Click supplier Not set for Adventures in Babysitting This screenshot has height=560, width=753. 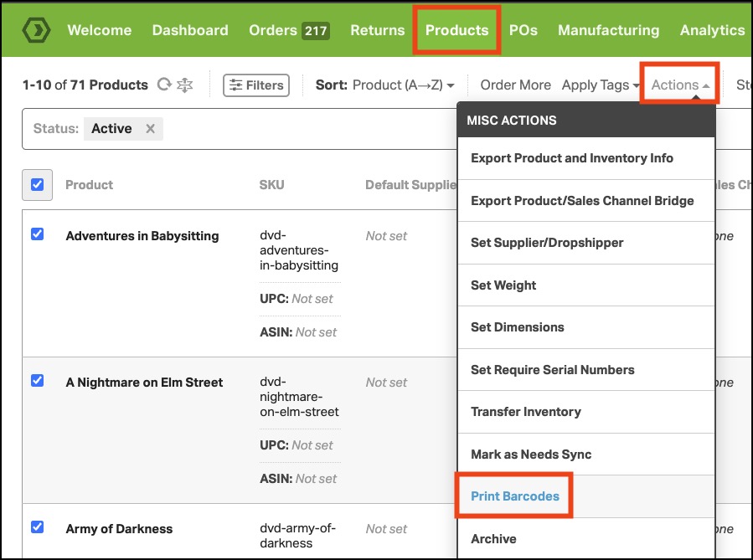pyautogui.click(x=386, y=235)
